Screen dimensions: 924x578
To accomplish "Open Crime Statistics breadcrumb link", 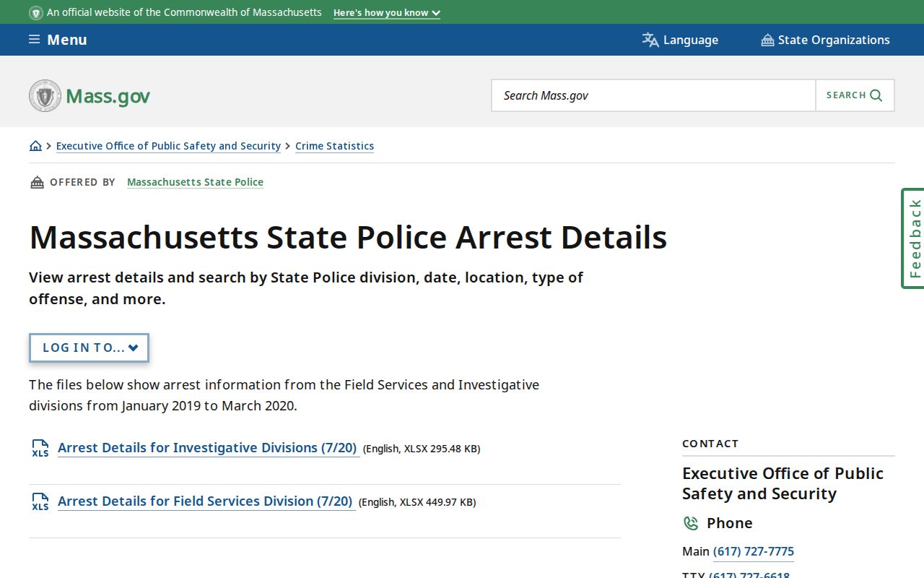I will pos(334,146).
